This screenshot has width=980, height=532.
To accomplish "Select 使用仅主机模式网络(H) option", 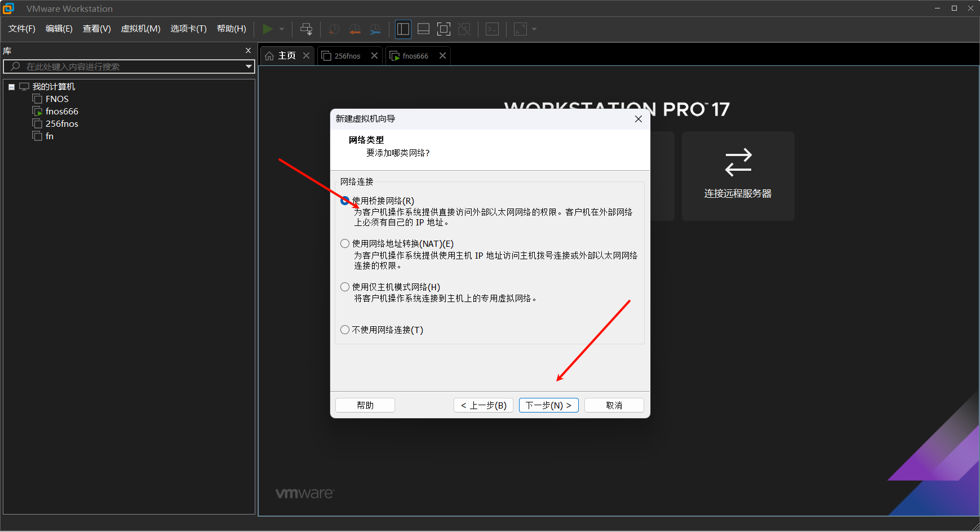I will [x=345, y=287].
